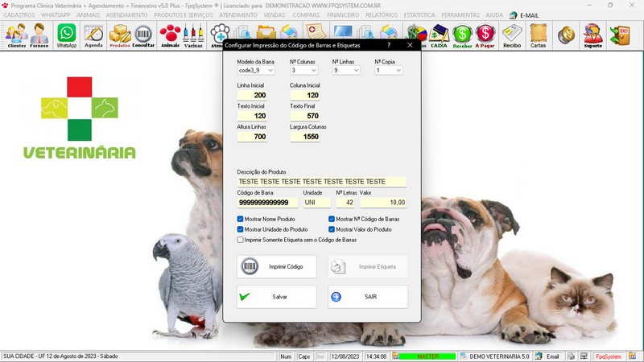Toggle Mostrar Nº Código de Barras checkbox
Screen dimensions: 644x362
(332, 219)
